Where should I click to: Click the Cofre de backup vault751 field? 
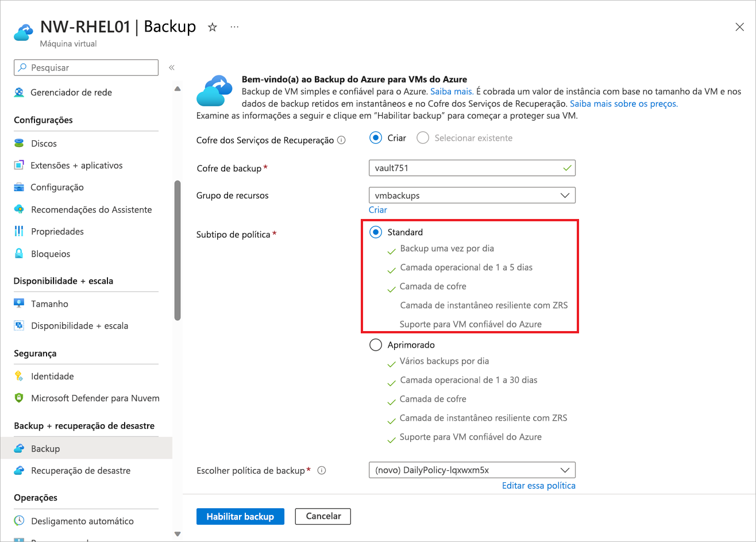click(x=472, y=168)
